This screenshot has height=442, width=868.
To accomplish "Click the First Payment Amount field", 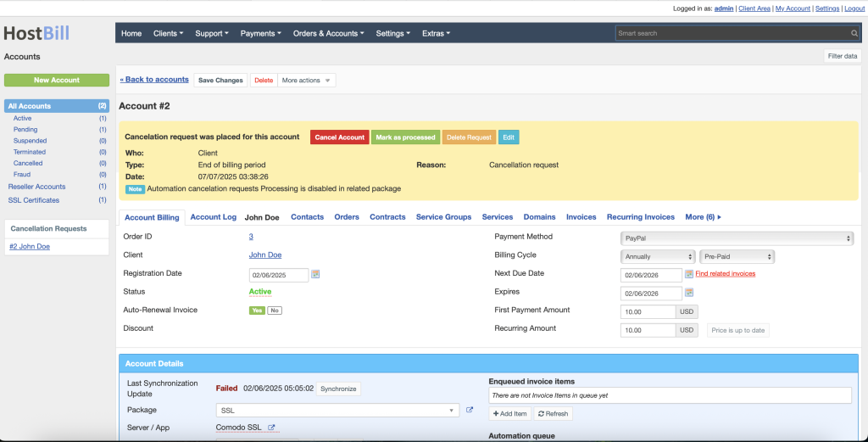I will [x=648, y=312].
